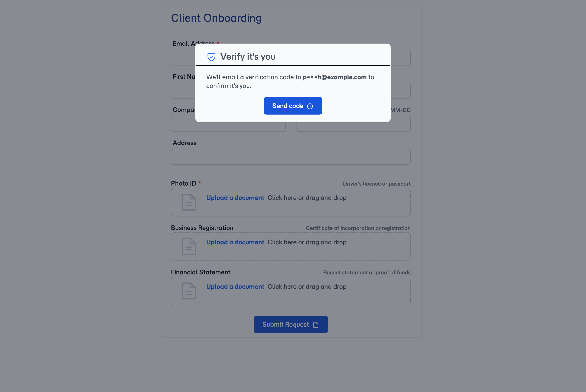The width and height of the screenshot is (586, 392).
Task: Click the Recent statement or proof of funds hint
Action: click(367, 272)
